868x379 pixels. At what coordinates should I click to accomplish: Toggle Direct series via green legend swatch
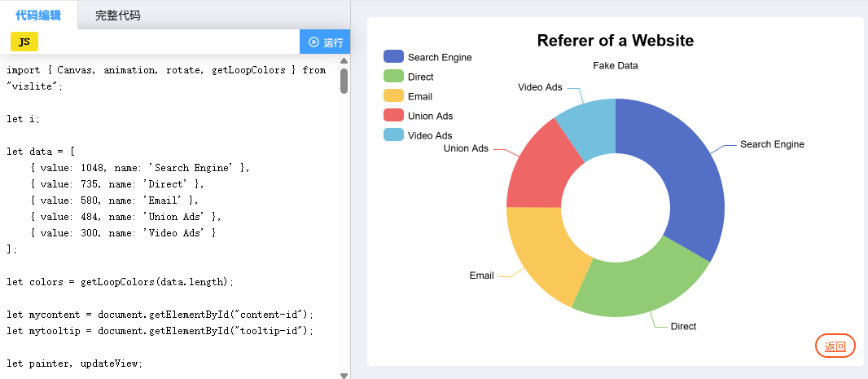(x=394, y=77)
